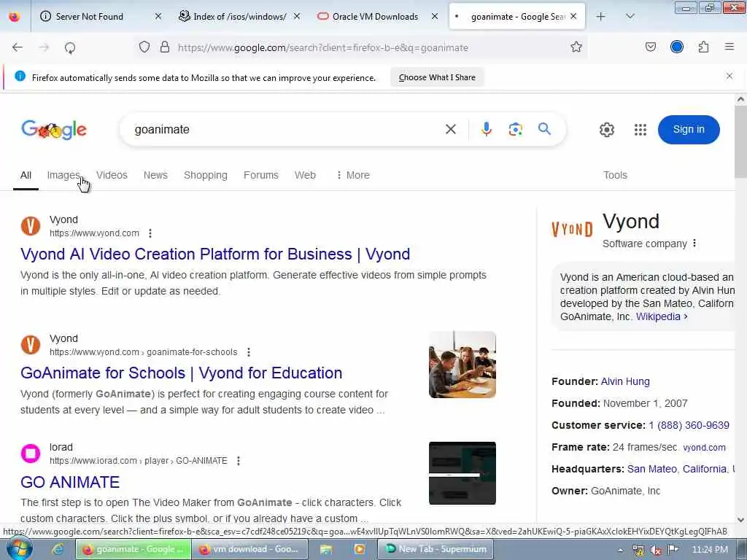Click the vyond.com frame rate source link

pos(704,448)
